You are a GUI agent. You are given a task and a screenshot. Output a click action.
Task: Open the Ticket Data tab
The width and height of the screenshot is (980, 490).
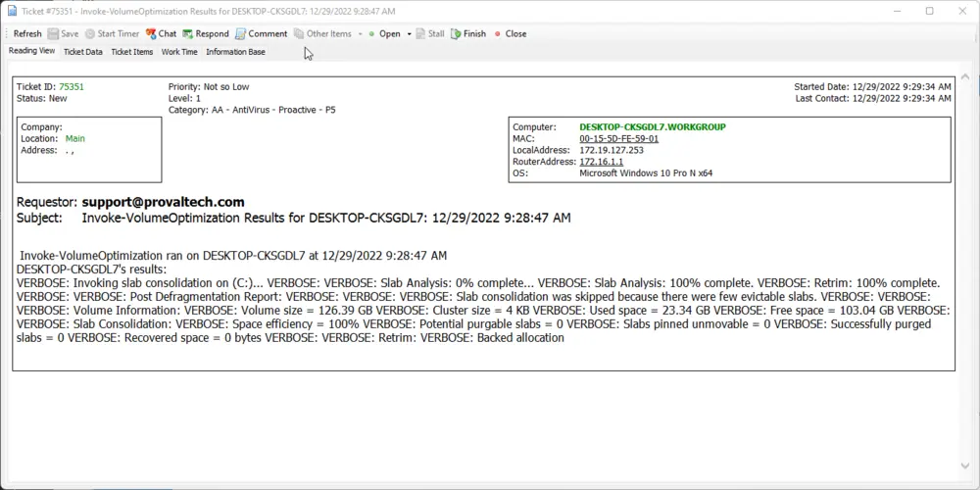point(83,52)
